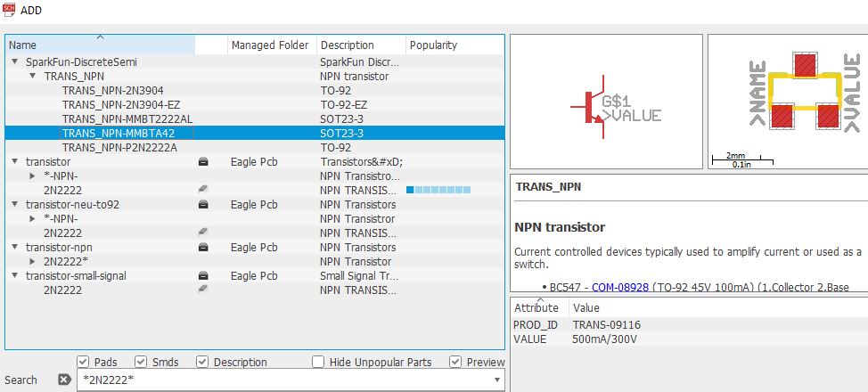Sort by Description column header

[361, 45]
